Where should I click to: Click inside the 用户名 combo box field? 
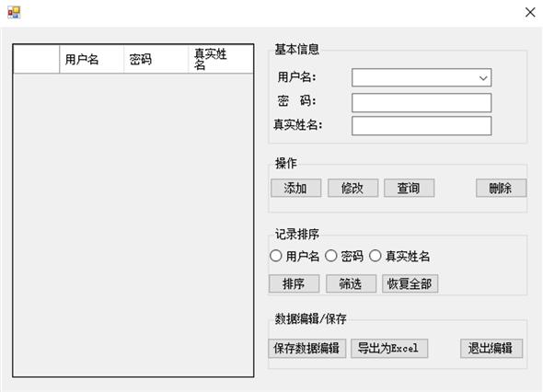tap(422, 77)
